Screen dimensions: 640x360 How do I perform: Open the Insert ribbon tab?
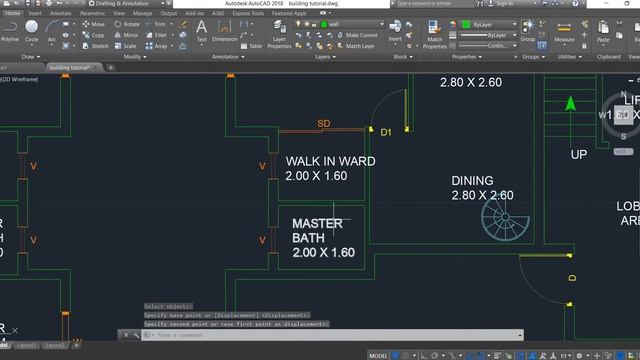point(35,13)
